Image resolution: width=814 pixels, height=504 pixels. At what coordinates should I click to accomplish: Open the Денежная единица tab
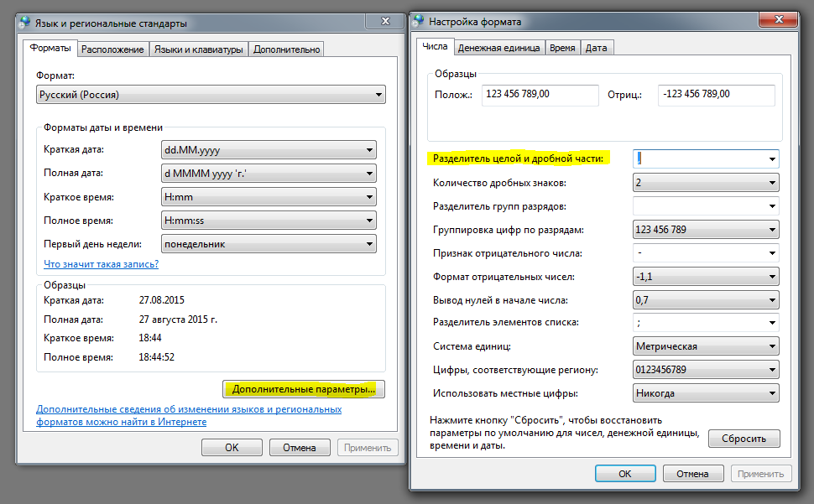click(x=498, y=48)
